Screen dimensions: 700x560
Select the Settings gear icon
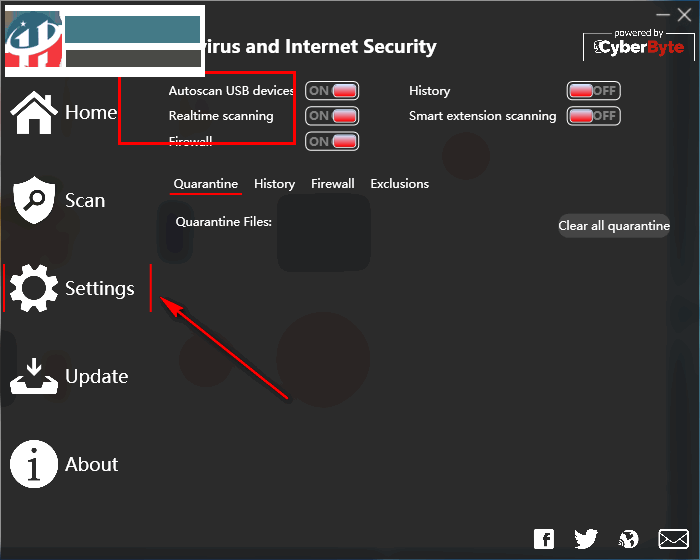pos(34,288)
